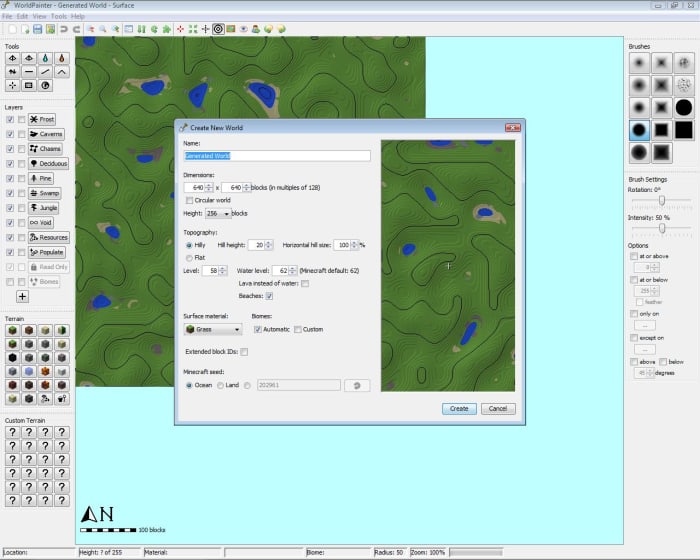Click the Create button

point(459,409)
